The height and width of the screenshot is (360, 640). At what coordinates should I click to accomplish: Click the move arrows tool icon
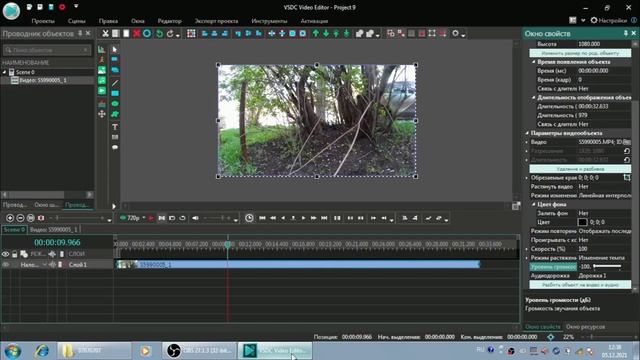[102, 114]
